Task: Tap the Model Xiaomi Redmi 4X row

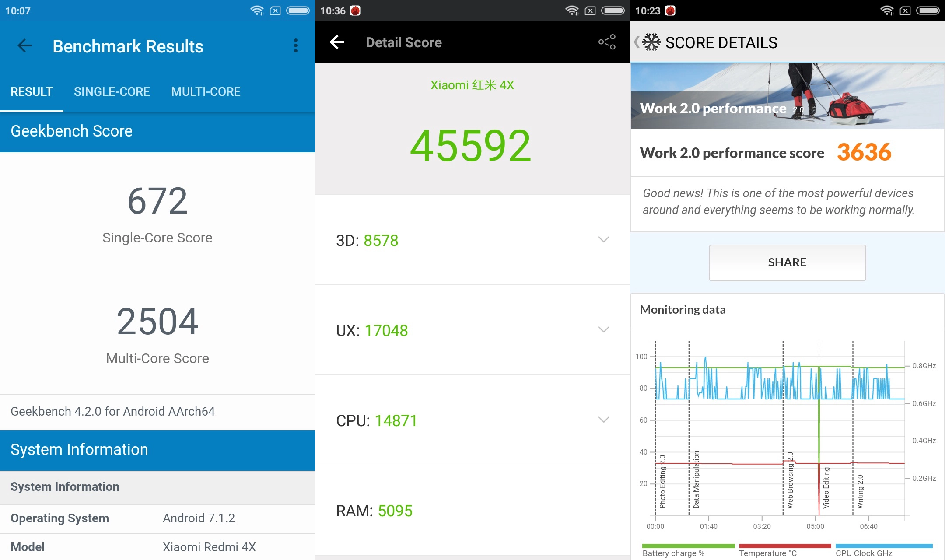Action: (x=157, y=547)
